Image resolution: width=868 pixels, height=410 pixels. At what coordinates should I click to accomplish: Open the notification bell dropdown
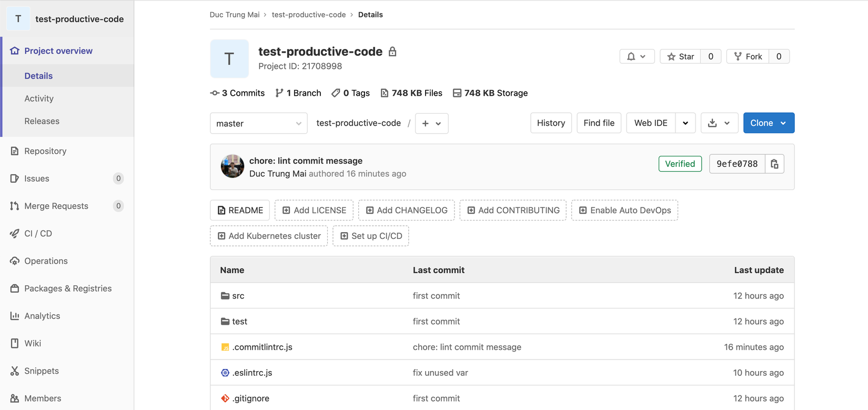tap(637, 56)
